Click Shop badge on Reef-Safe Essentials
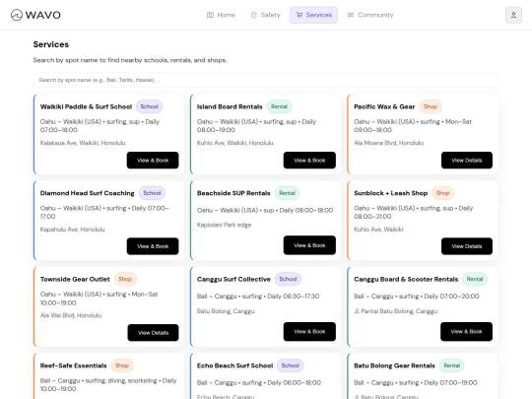This screenshot has height=399, width=532. click(x=122, y=366)
